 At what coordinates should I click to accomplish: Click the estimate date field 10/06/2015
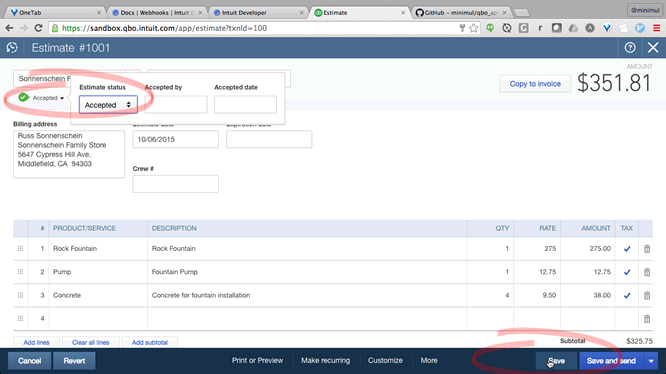(x=175, y=139)
